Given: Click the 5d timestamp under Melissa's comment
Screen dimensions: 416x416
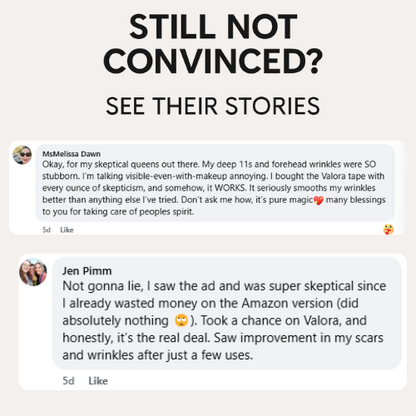Looking at the screenshot, I should (x=46, y=230).
